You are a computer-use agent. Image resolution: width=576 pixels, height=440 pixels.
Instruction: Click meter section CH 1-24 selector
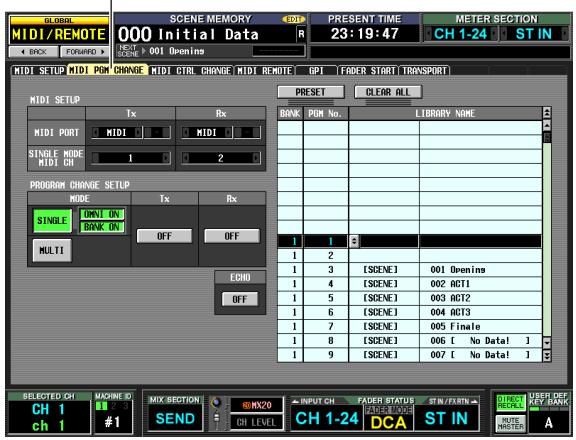click(460, 34)
